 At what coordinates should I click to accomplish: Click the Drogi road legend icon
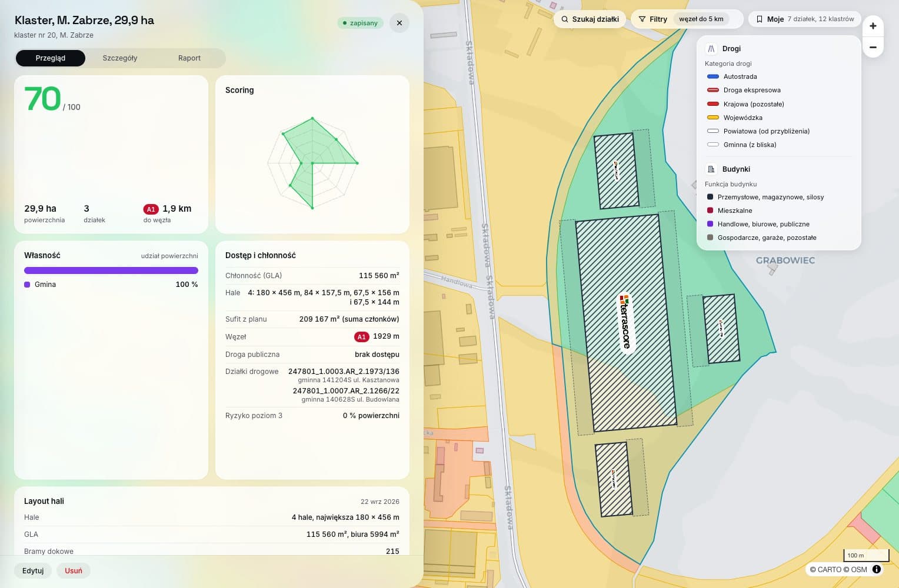pos(711,49)
